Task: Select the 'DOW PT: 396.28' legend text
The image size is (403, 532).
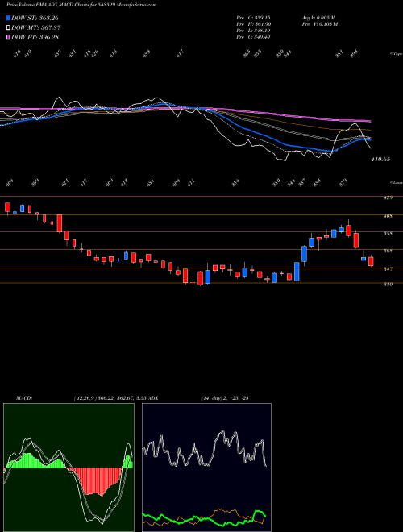Action: click(35, 37)
